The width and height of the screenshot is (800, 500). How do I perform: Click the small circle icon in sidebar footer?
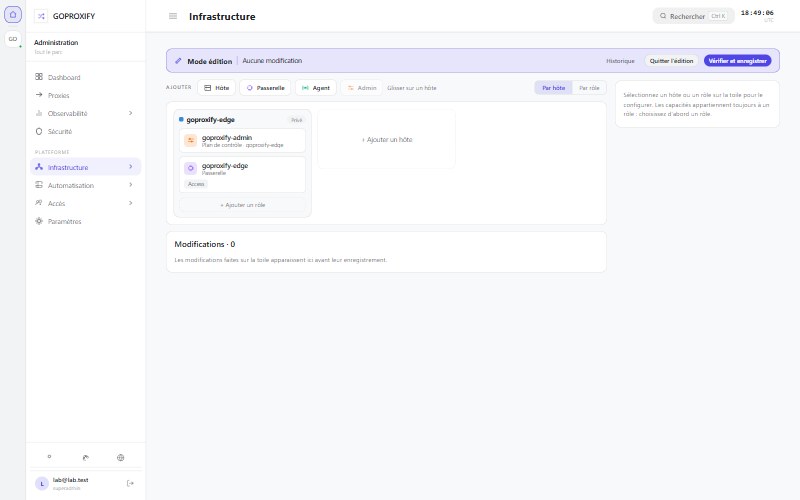tap(49, 457)
